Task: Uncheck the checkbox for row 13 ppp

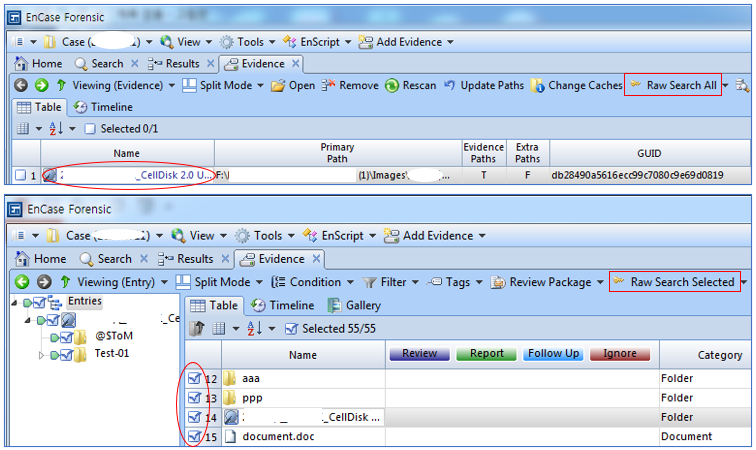Action: (194, 398)
